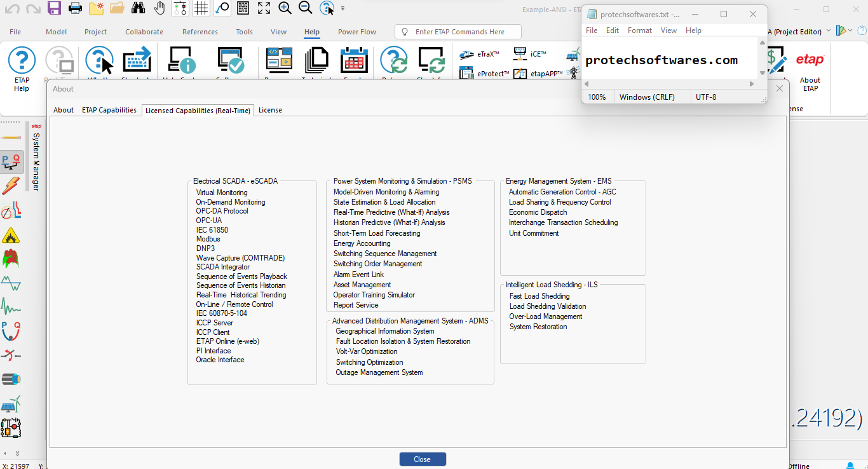Click the What's This help cursor ribbon icon
The width and height of the screenshot is (868, 469).
click(99, 60)
